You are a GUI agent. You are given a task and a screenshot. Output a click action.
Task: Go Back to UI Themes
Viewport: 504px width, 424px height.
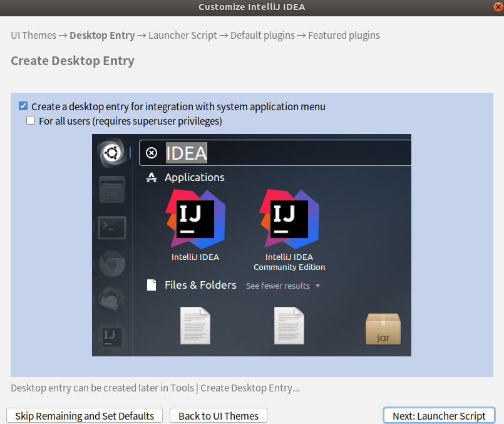point(219,416)
